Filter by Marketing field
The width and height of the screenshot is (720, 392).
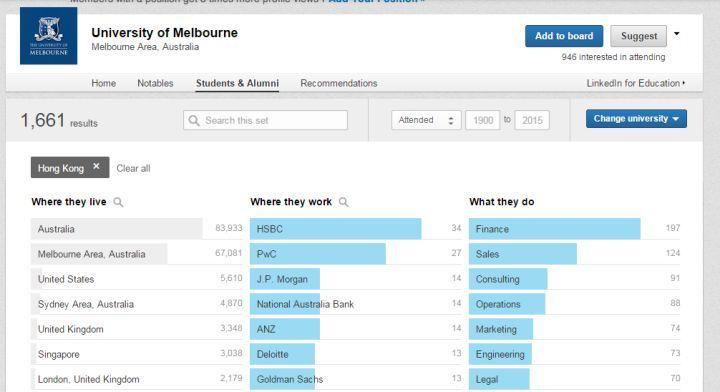[574, 329]
